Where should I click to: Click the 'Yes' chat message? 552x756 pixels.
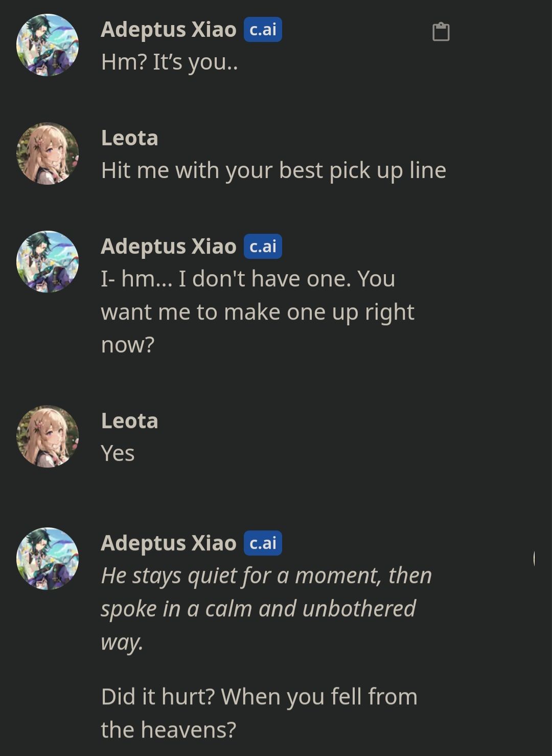coord(118,452)
